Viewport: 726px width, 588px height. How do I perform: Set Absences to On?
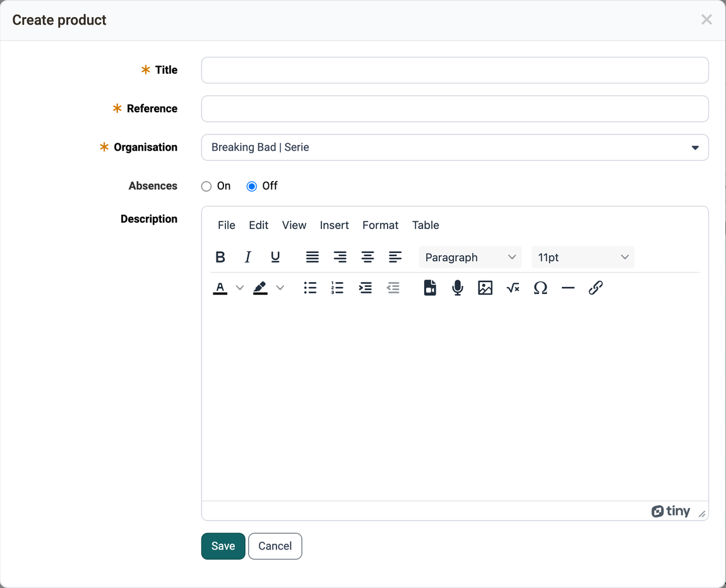[x=206, y=187]
